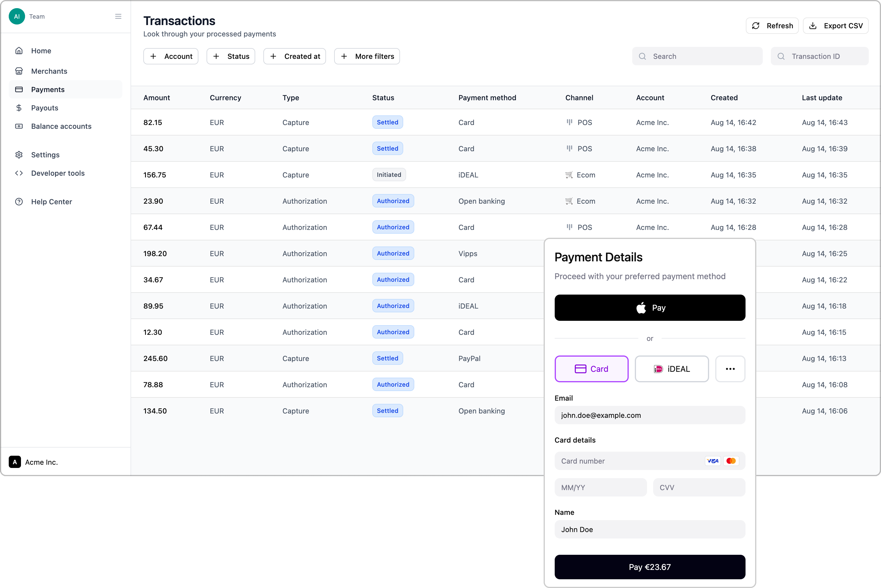This screenshot has height=588, width=881.
Task: Click the sidebar collapse hamburger icon
Action: tap(118, 17)
